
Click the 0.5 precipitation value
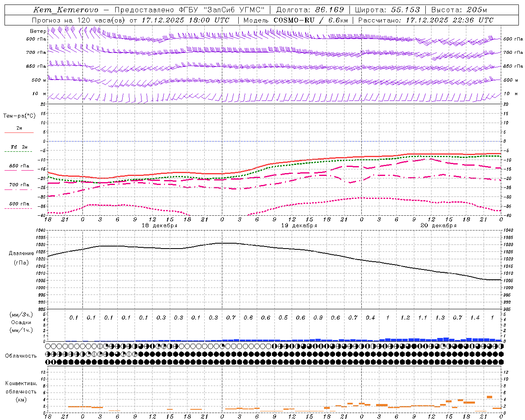point(283,318)
